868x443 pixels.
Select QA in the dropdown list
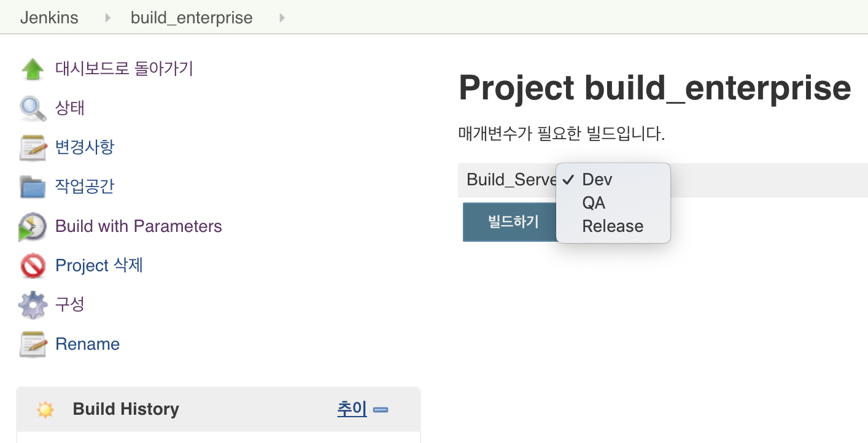(613, 202)
